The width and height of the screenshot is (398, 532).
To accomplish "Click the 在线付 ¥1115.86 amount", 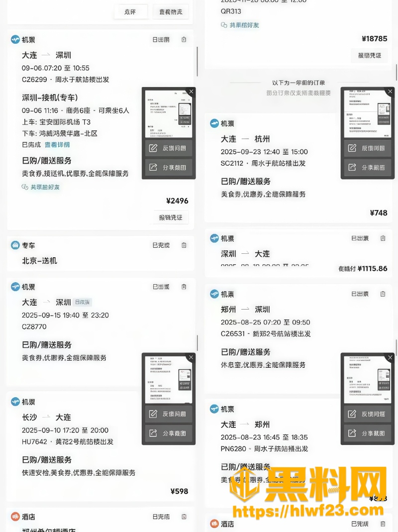I will click(363, 269).
